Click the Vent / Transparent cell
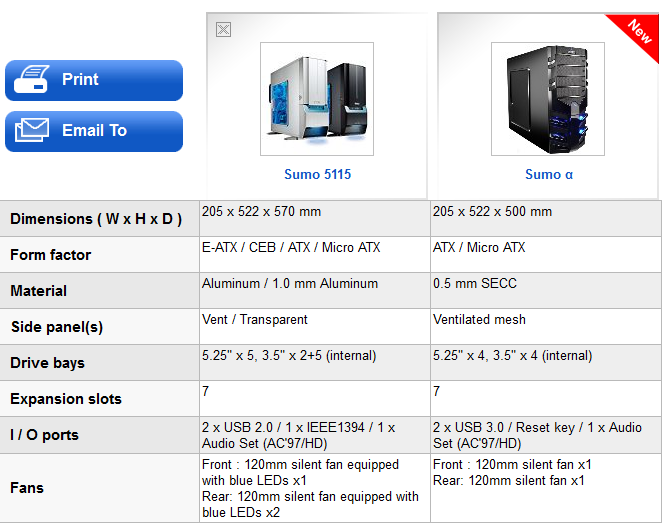Screen dimensions: 663x526 click(x=315, y=326)
